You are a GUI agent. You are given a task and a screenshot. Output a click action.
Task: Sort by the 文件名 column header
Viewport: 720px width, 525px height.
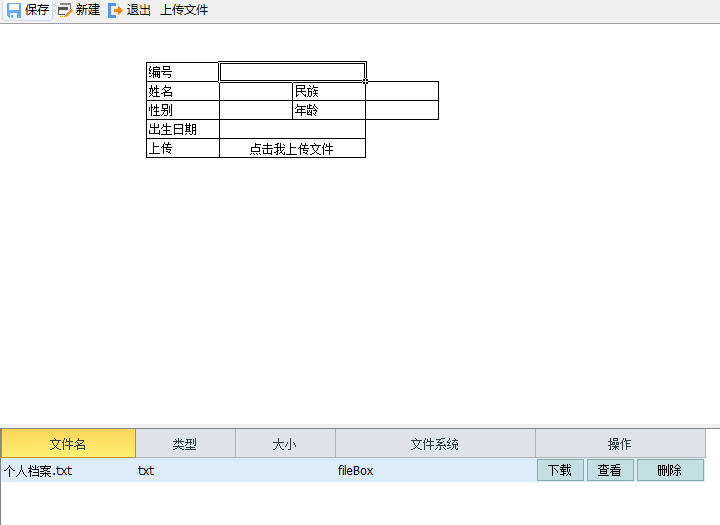68,443
